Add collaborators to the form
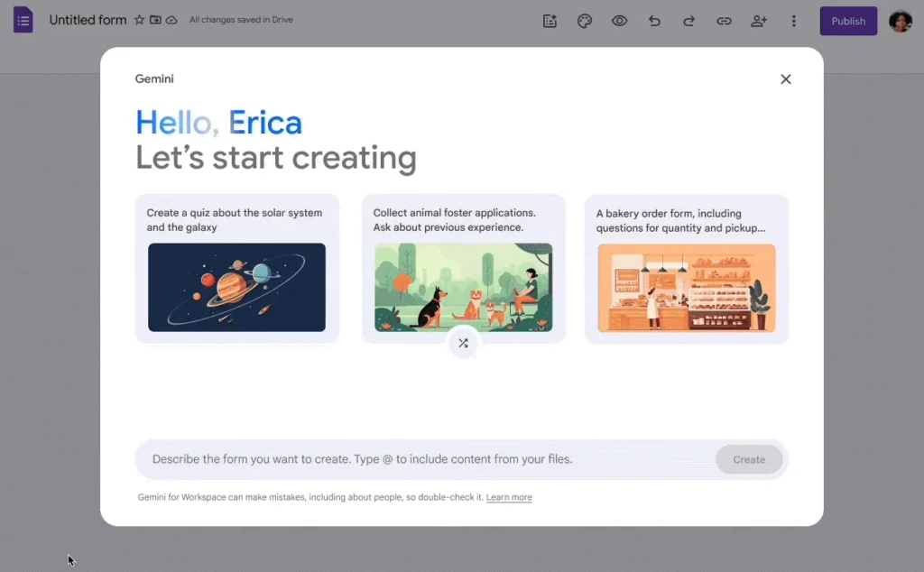924x572 pixels. [x=759, y=20]
